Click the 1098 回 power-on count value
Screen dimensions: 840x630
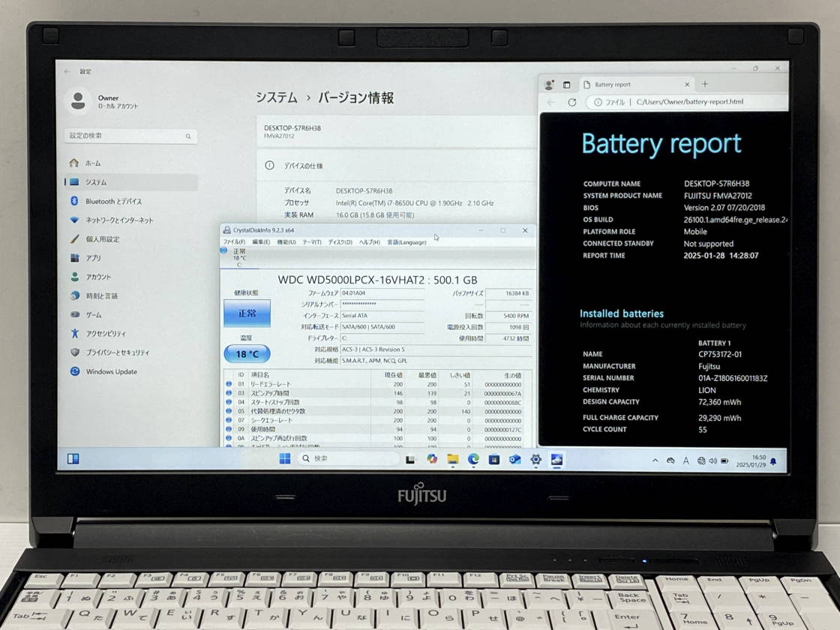(x=508, y=327)
